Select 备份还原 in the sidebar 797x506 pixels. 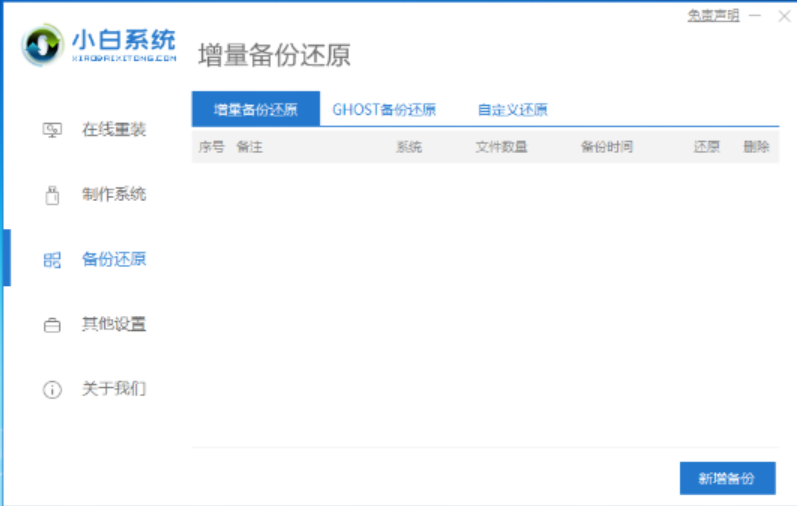[x=114, y=259]
